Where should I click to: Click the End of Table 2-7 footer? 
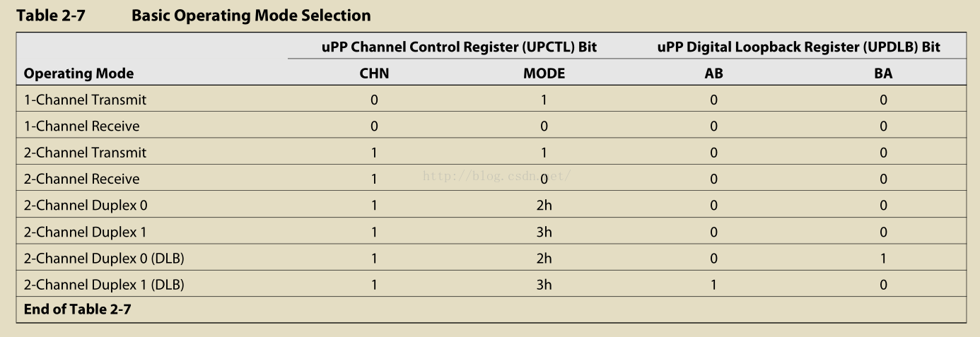point(77,309)
